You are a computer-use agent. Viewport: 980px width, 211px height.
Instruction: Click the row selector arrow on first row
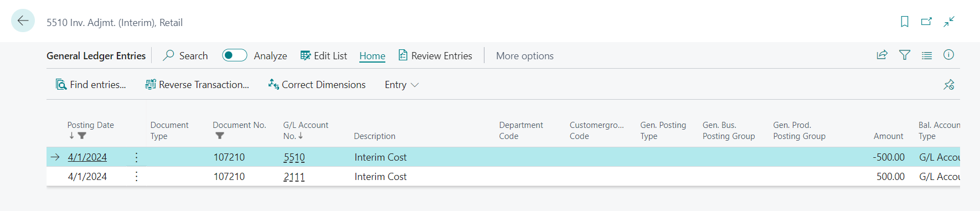coord(55,157)
